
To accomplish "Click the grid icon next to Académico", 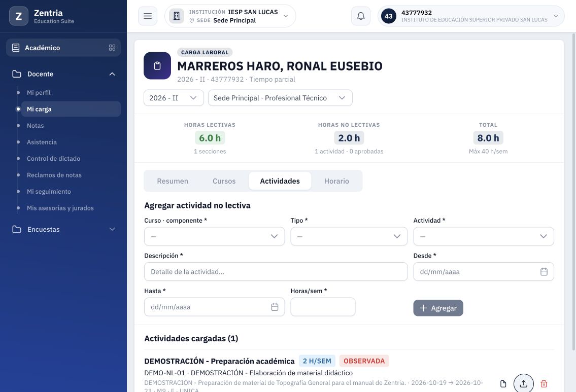I will coord(112,48).
